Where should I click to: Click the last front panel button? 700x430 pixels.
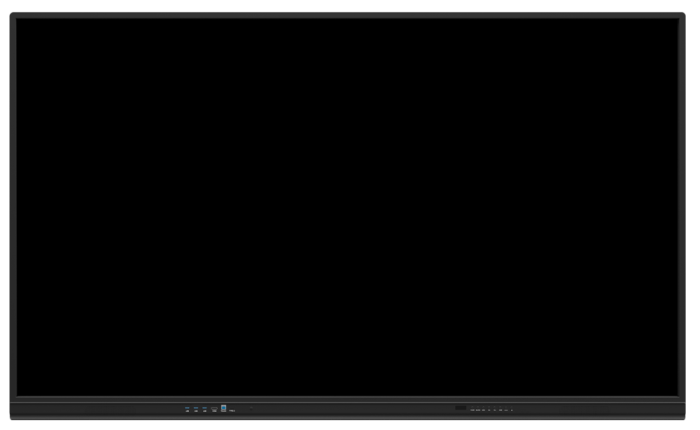point(512,409)
